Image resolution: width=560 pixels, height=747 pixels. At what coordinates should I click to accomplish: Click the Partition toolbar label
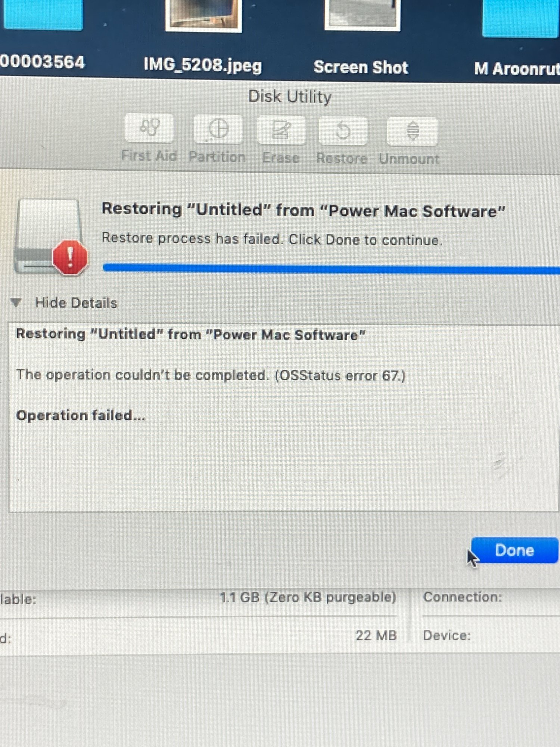pos(217,157)
